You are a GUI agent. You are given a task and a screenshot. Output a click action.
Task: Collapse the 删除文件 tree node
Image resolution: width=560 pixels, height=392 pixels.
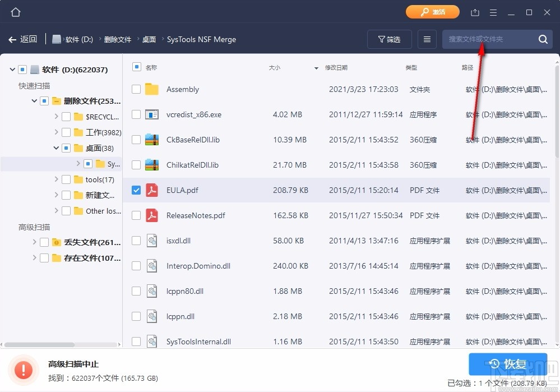click(x=34, y=101)
